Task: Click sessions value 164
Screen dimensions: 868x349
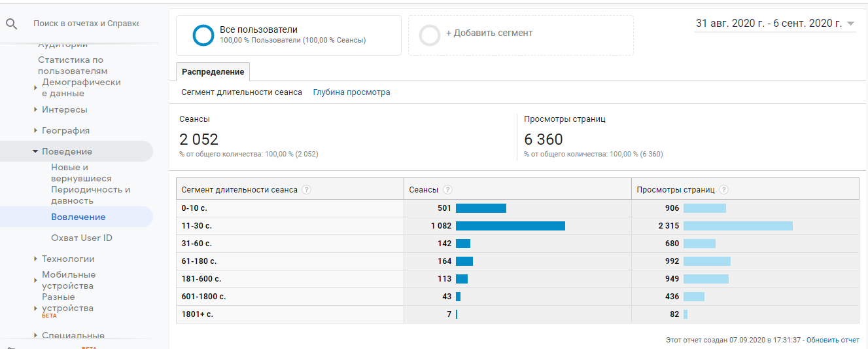Action: point(445,261)
